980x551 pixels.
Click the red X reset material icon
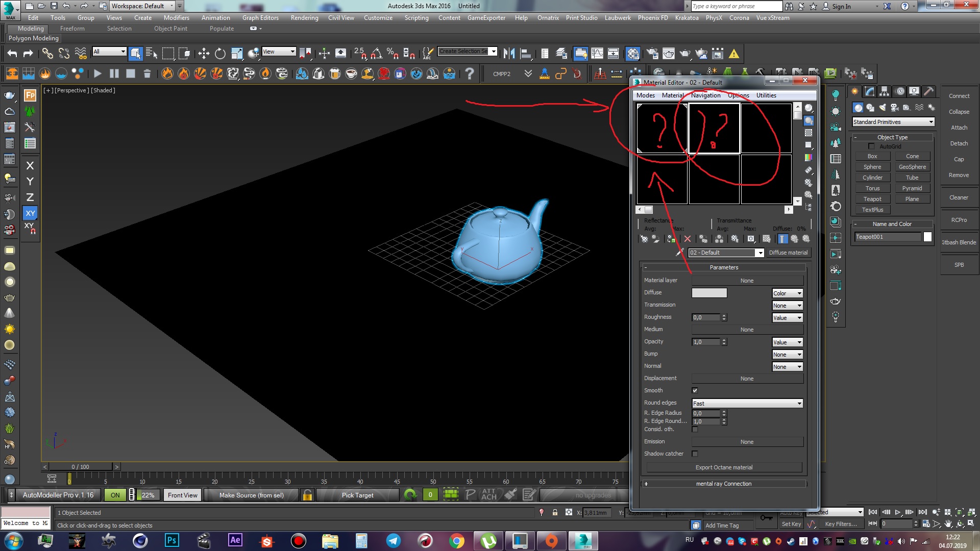tap(688, 239)
